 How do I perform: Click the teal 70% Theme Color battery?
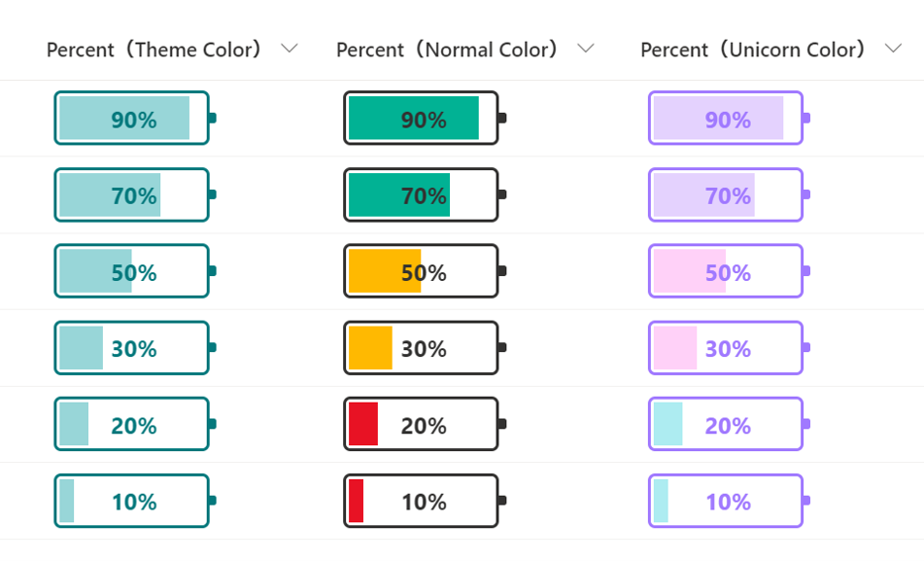[x=135, y=194]
